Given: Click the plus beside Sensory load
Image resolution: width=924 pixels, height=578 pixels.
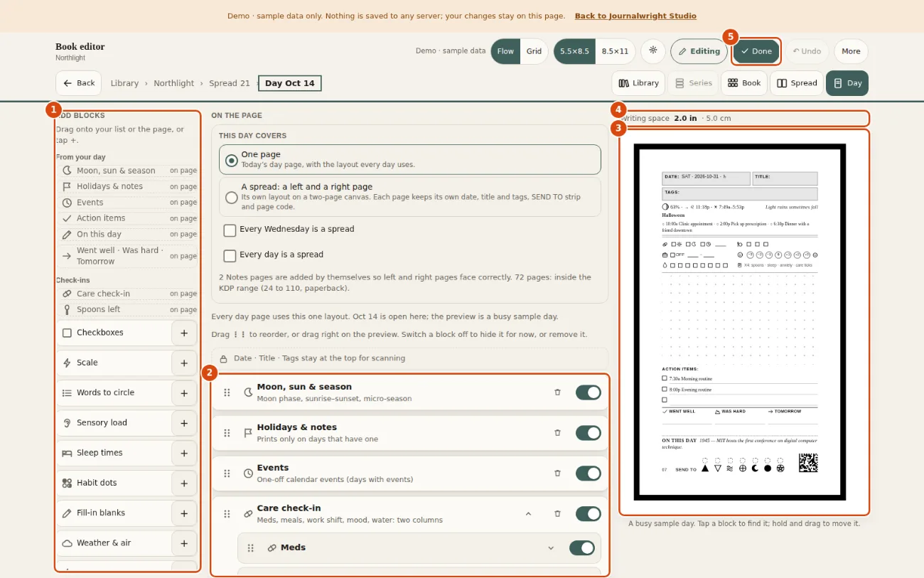Looking at the screenshot, I should pos(184,423).
